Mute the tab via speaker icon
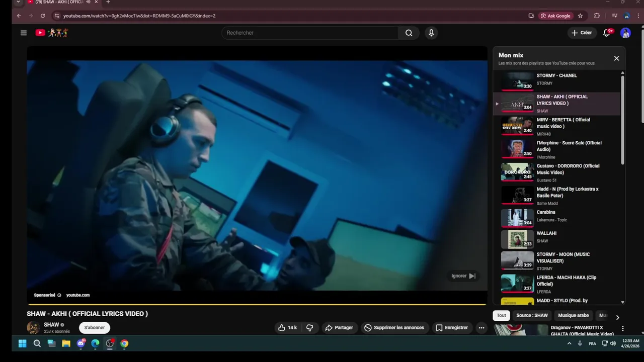 (x=89, y=2)
